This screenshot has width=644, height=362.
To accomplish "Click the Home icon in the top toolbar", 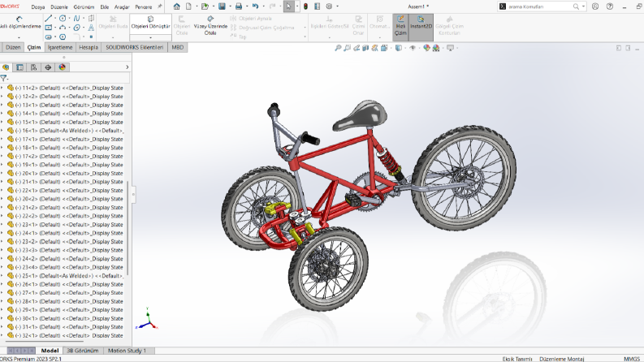I will click(x=176, y=6).
